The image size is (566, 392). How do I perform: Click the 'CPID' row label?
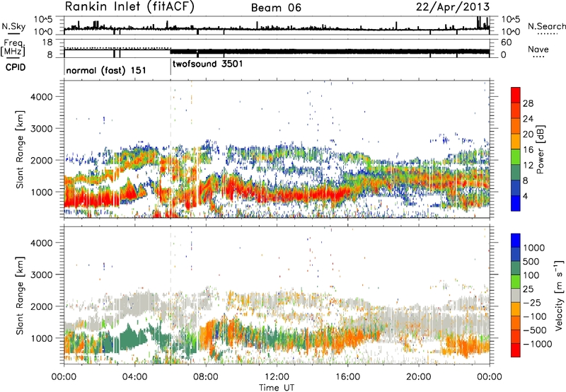coord(16,67)
